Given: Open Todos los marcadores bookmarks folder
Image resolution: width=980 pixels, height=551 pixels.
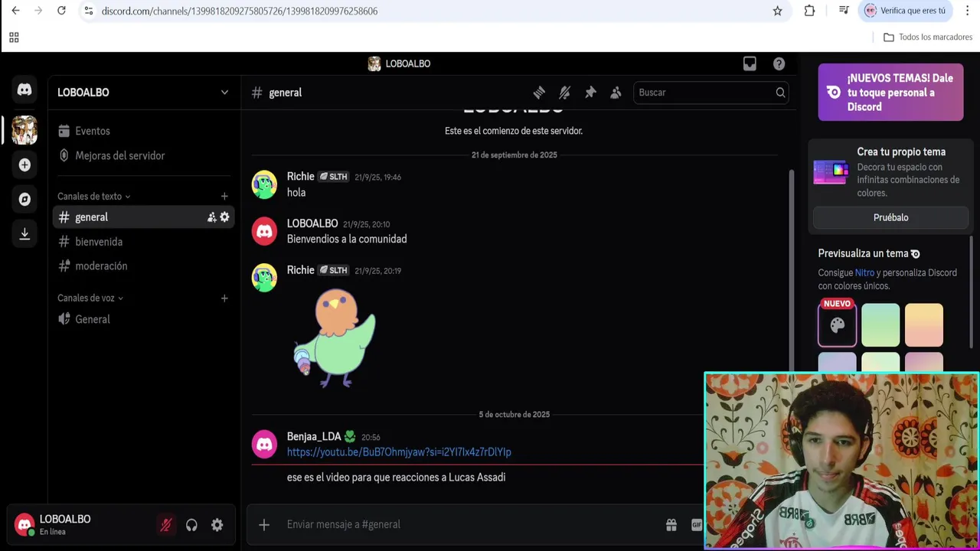Looking at the screenshot, I should (x=928, y=37).
